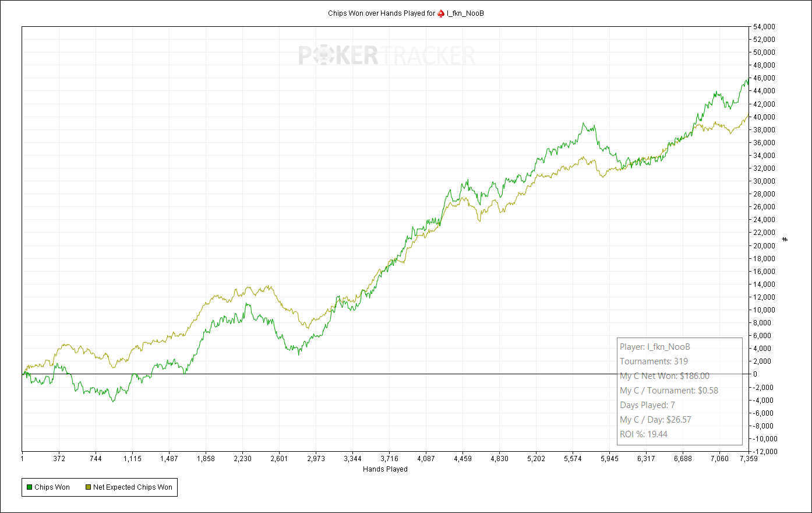The width and height of the screenshot is (812, 513).
Task: Click the 54,000 y-axis tick label
Action: tap(764, 27)
